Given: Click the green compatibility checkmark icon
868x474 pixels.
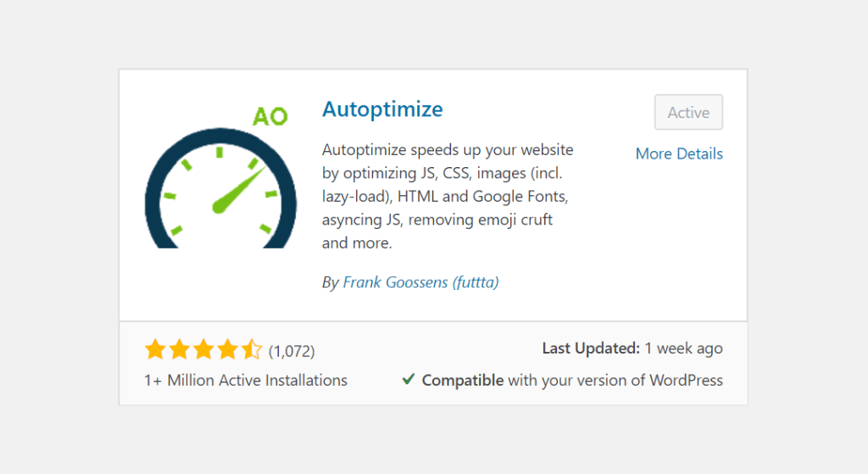Looking at the screenshot, I should click(x=409, y=379).
